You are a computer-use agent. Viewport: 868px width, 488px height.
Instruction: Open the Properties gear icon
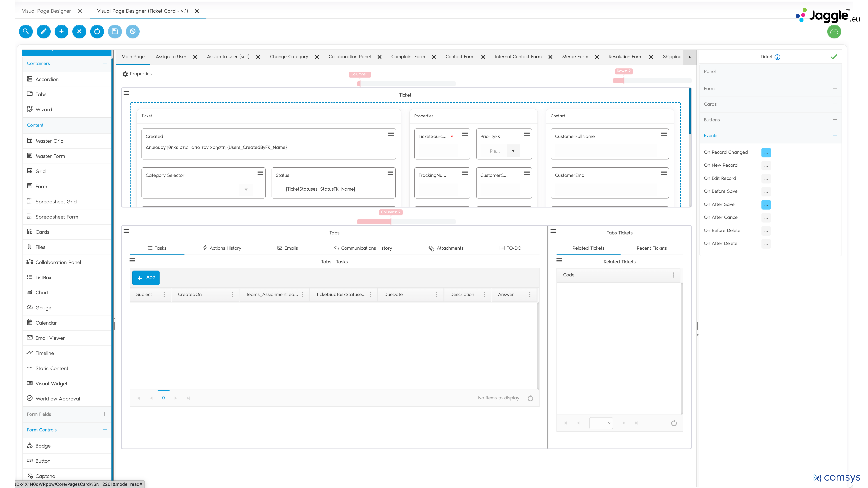tap(125, 74)
